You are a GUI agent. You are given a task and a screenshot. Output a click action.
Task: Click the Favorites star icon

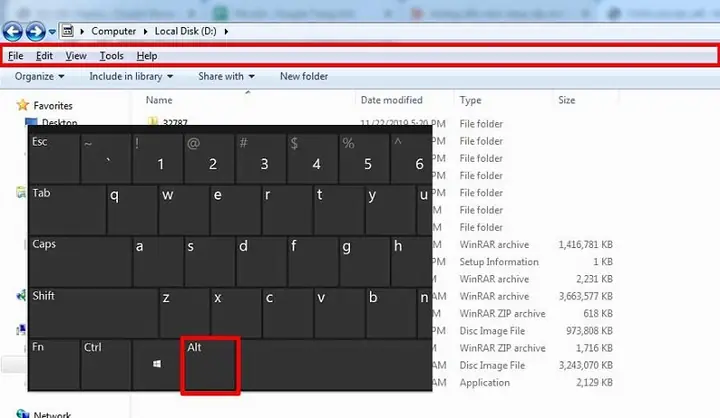tap(22, 105)
